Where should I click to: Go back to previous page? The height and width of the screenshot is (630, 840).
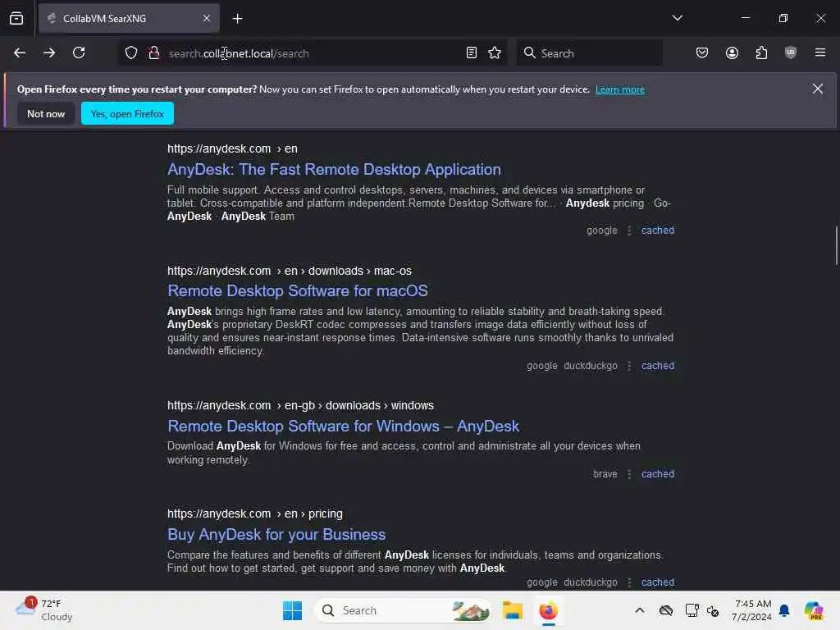20,52
